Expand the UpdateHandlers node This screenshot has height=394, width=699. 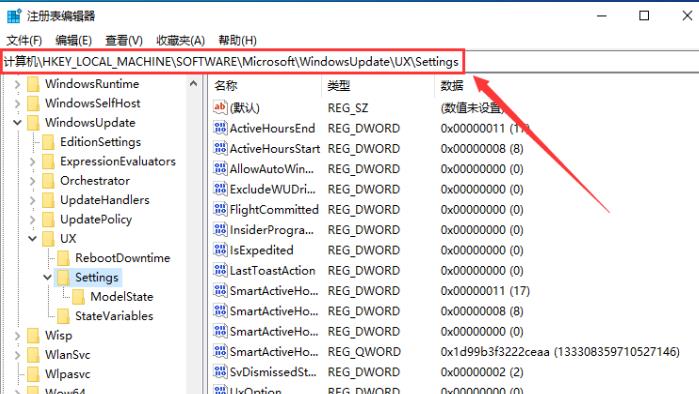(x=32, y=200)
